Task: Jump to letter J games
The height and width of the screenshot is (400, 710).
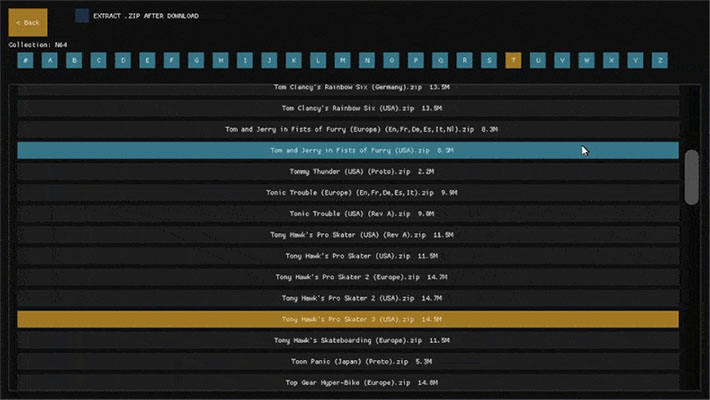Action: click(x=269, y=60)
